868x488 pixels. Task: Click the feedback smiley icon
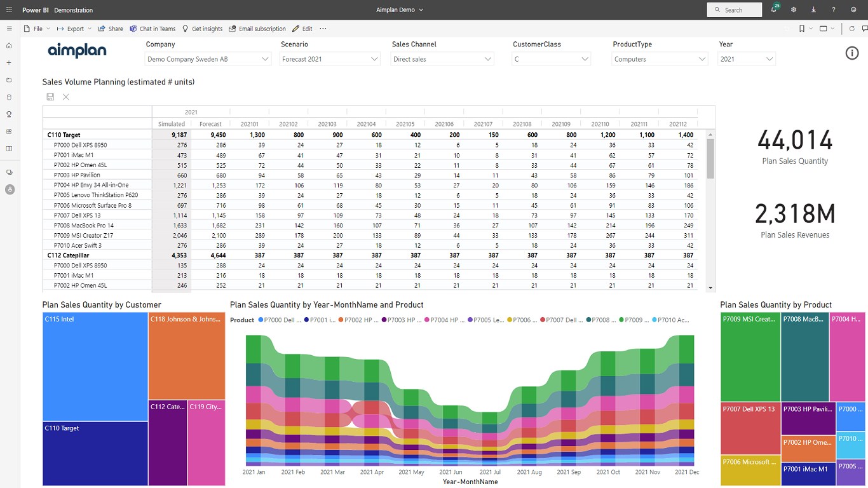click(x=853, y=10)
